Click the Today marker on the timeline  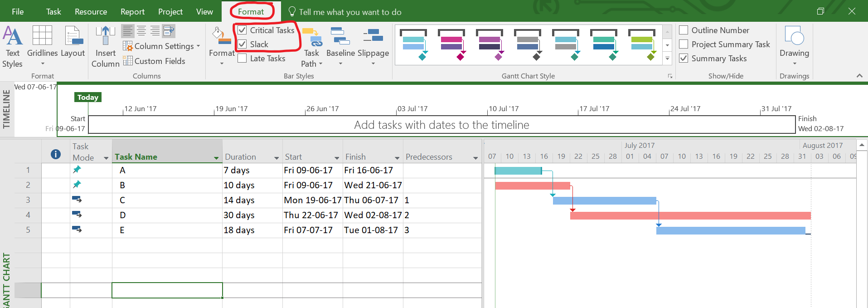tap(88, 97)
